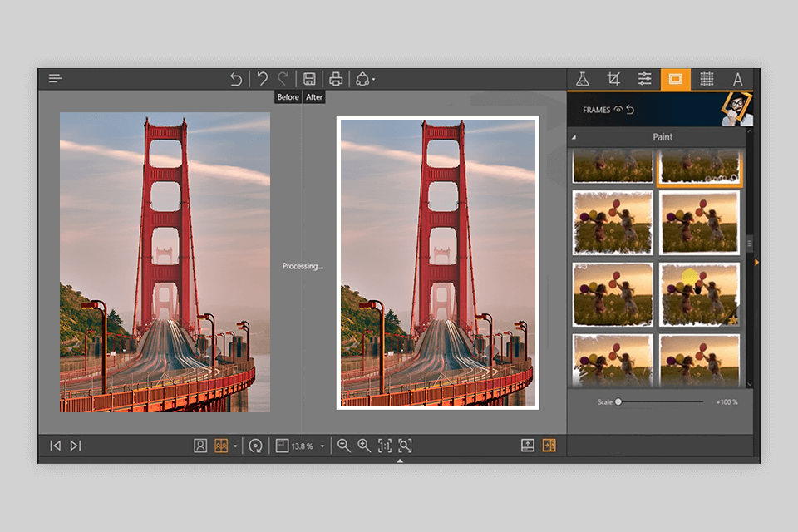Click the rotate photo icon
798x532 pixels.
click(255, 446)
